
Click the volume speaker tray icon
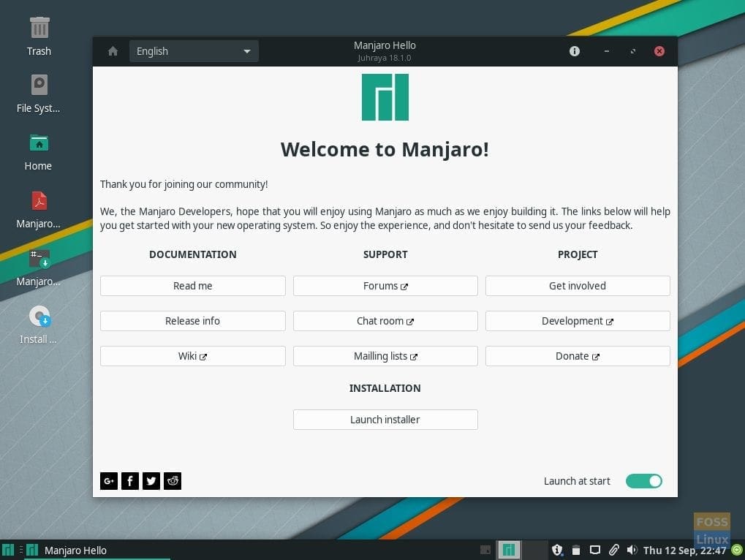(632, 550)
